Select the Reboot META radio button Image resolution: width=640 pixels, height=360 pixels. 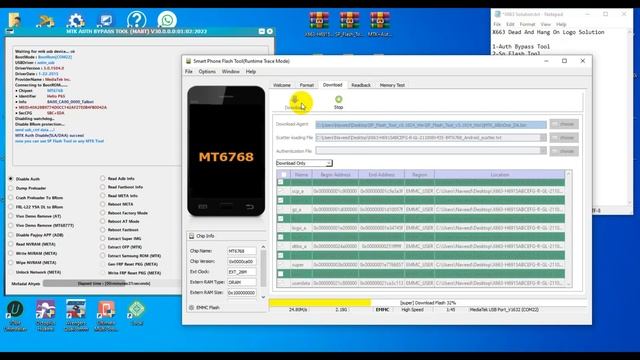102,204
